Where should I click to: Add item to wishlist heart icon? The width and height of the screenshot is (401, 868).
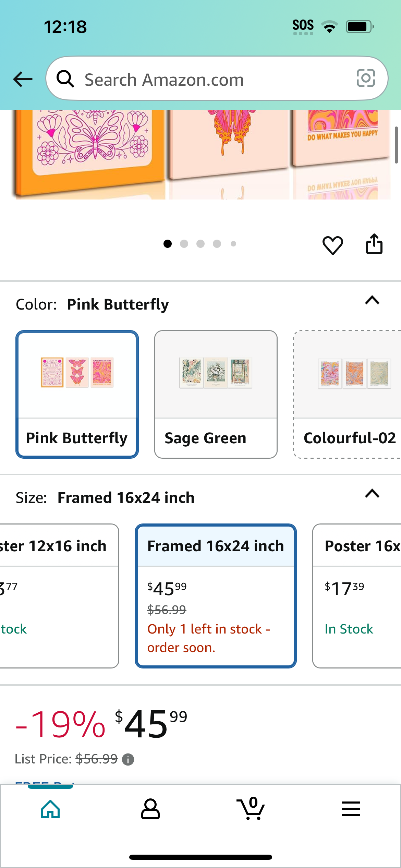[x=332, y=245]
